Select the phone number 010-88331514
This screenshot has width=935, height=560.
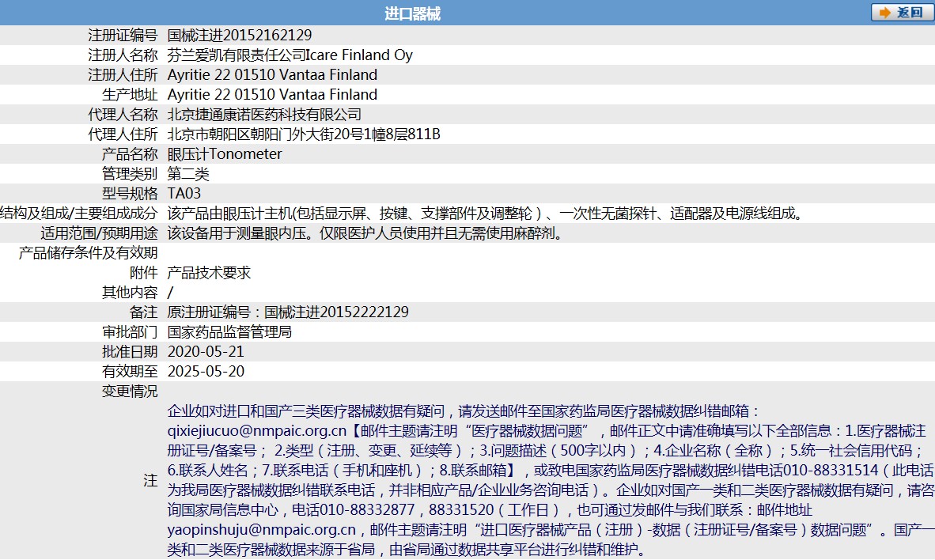point(831,470)
